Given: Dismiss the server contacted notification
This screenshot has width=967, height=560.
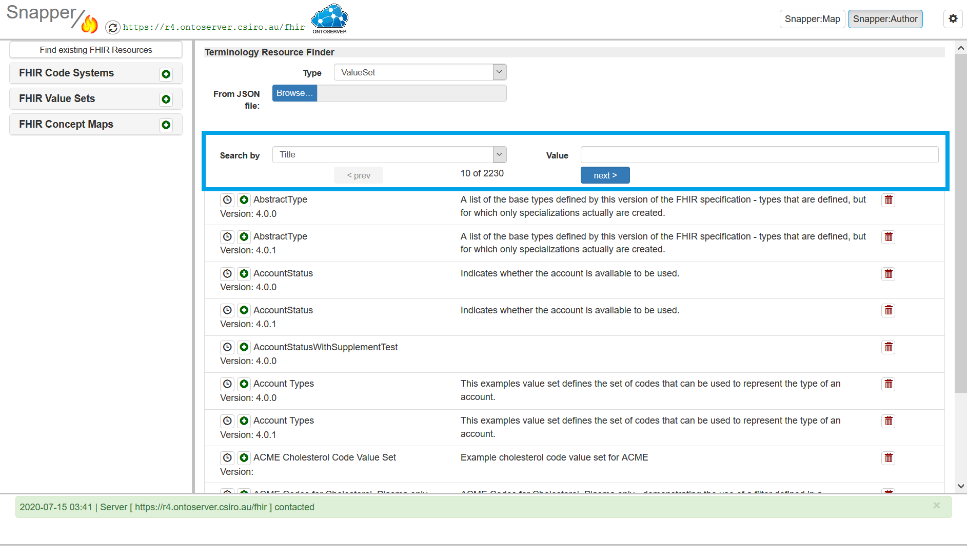Looking at the screenshot, I should tap(937, 506).
